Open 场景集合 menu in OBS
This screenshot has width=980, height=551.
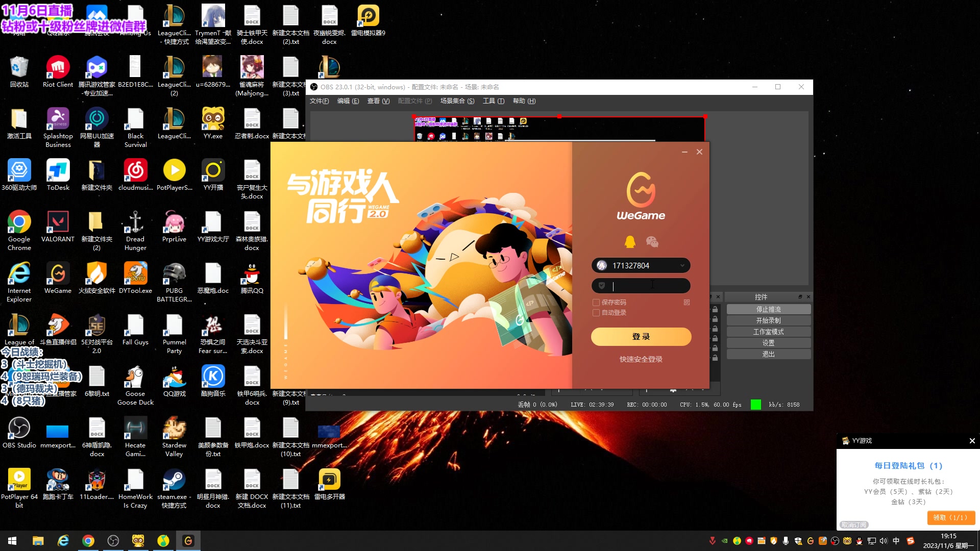457,101
